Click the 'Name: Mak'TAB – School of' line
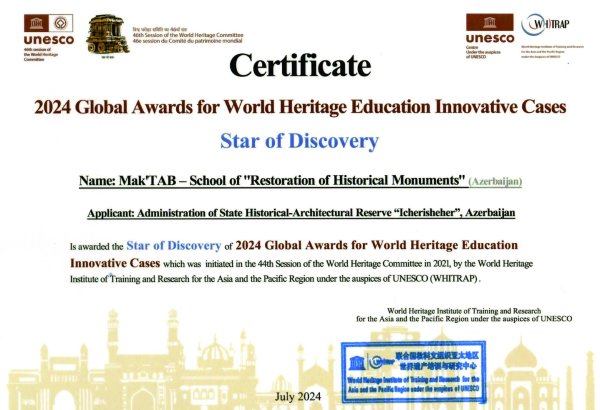The image size is (600, 410). [301, 180]
